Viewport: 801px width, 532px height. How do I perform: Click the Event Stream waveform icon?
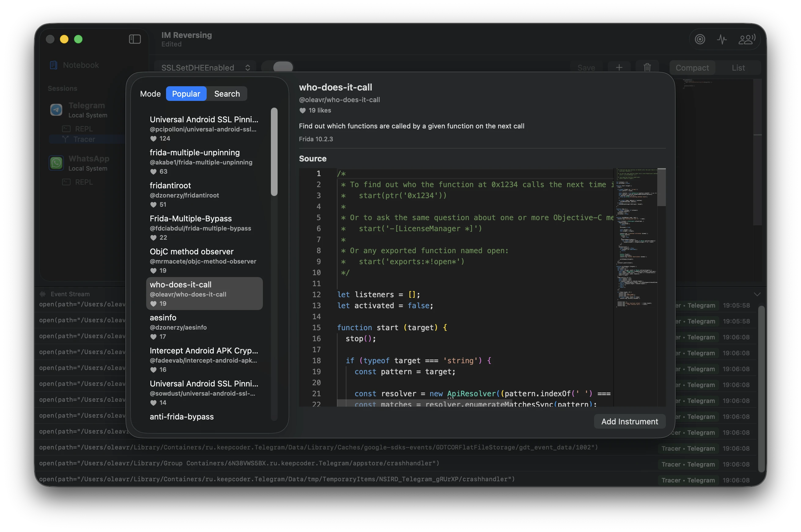coord(43,294)
